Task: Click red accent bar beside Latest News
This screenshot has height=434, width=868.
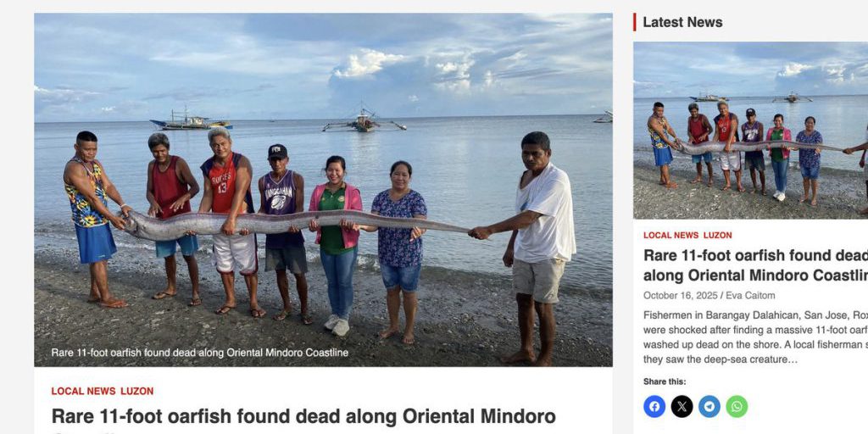Action: (x=634, y=22)
